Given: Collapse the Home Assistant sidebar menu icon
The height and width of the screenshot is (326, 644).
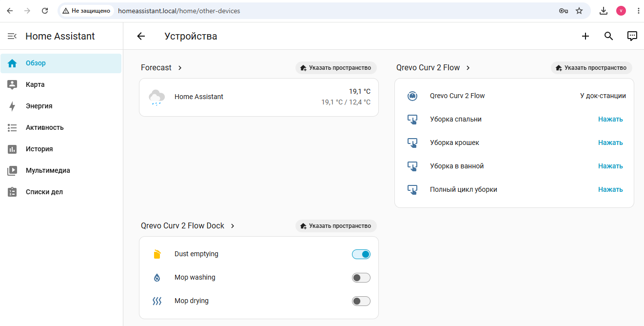Looking at the screenshot, I should coord(12,36).
